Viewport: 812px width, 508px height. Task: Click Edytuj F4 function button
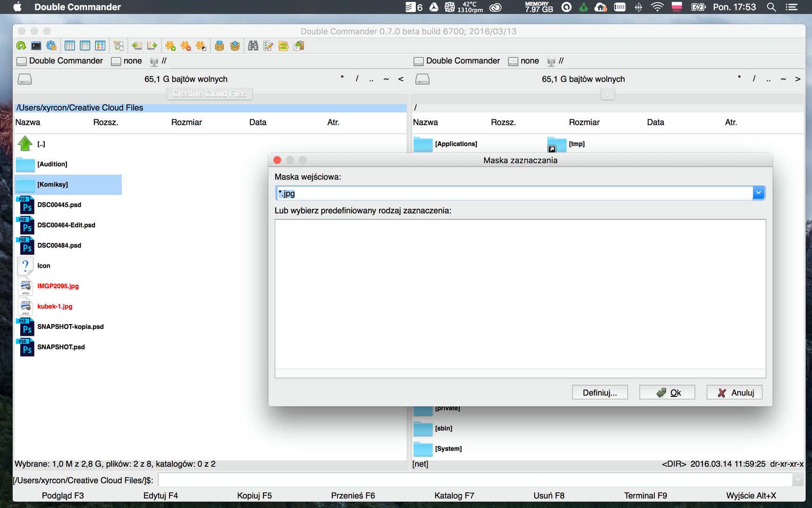pyautogui.click(x=161, y=496)
